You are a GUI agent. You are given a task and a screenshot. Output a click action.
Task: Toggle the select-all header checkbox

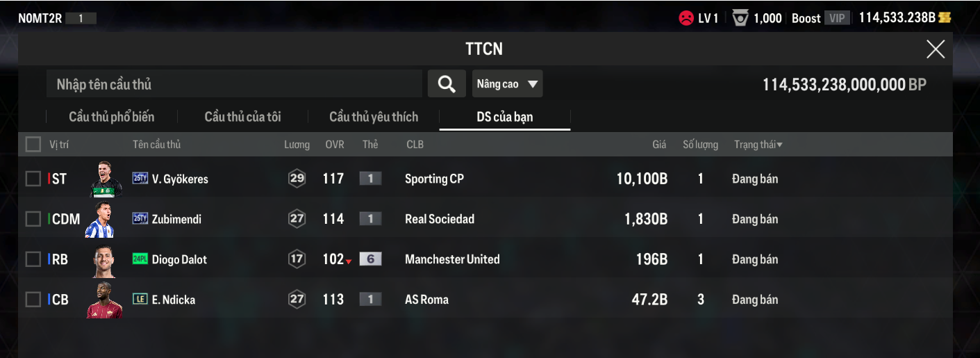(33, 145)
